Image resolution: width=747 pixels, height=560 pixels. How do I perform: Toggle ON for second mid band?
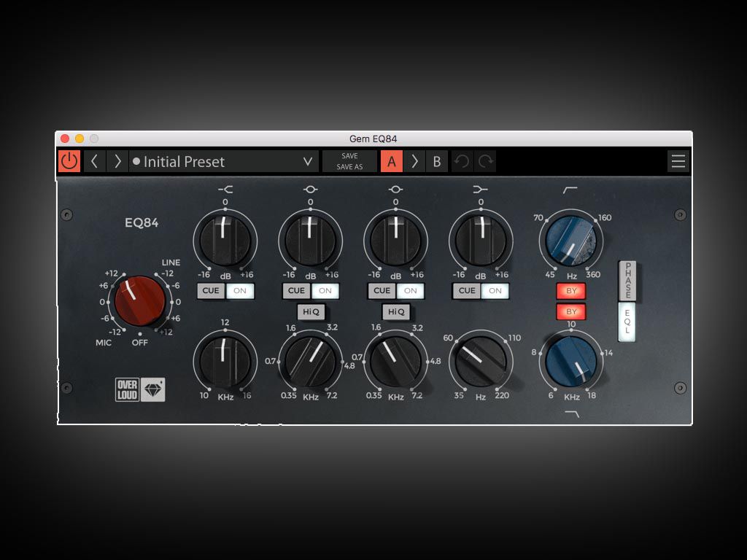click(x=410, y=290)
